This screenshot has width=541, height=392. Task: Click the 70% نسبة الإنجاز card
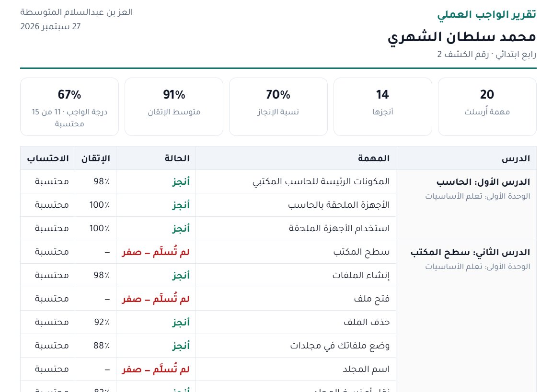tap(278, 107)
